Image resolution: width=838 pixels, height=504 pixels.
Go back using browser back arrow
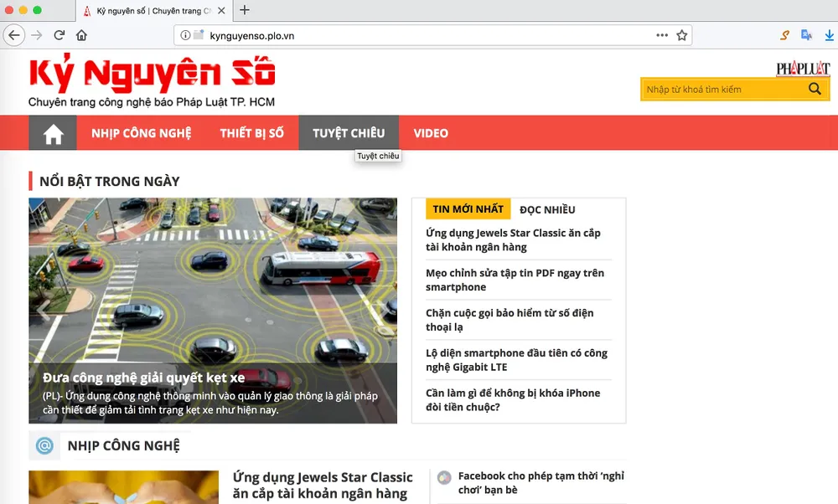tap(14, 35)
